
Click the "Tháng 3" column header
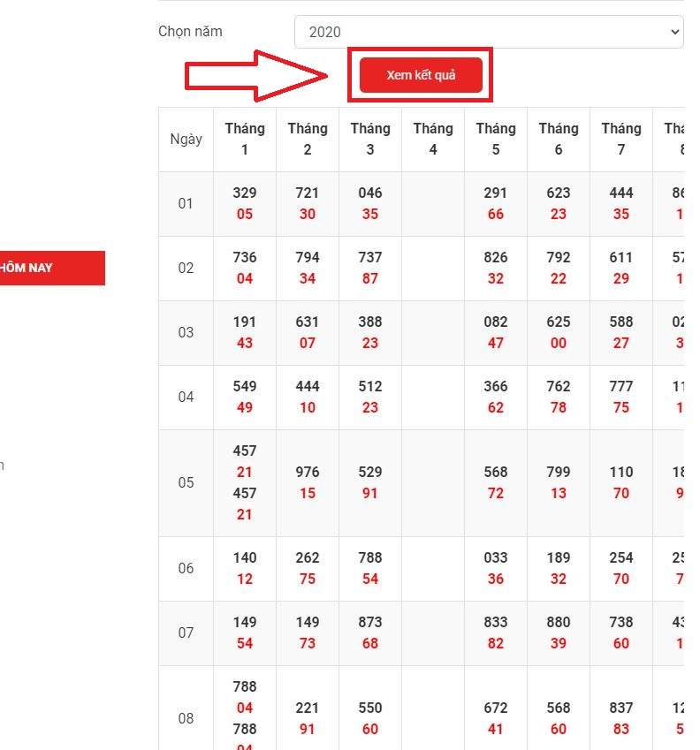click(370, 140)
